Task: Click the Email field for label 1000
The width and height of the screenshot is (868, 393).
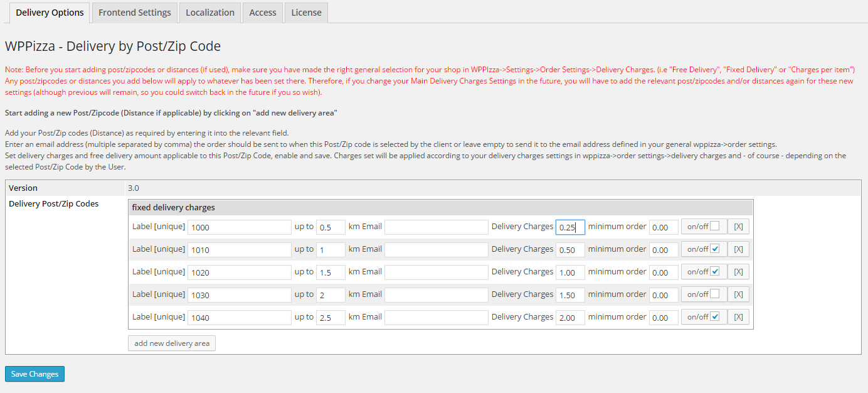Action: [437, 227]
